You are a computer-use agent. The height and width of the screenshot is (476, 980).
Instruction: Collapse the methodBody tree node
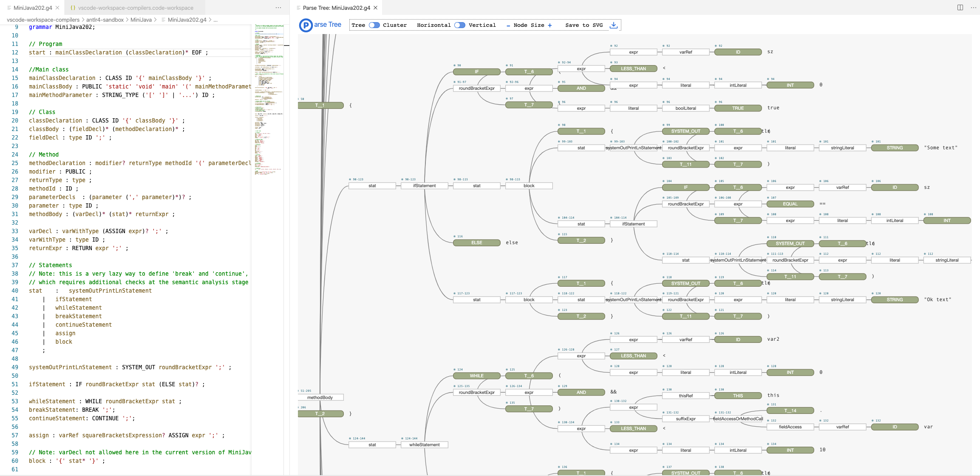click(x=320, y=398)
